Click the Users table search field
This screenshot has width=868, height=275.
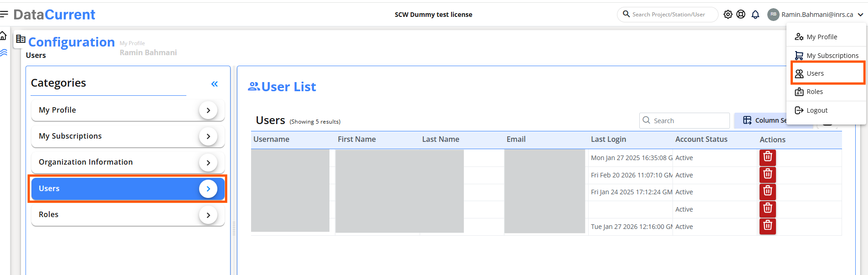click(x=684, y=120)
